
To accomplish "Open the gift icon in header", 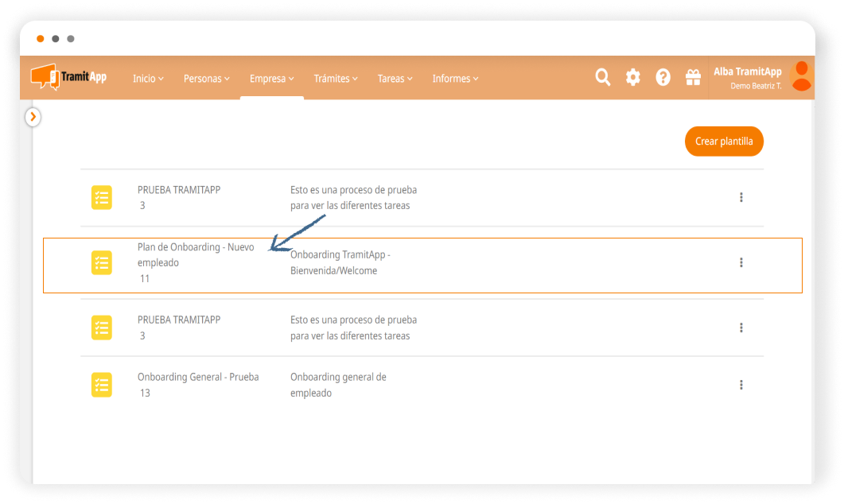I will coord(693,77).
